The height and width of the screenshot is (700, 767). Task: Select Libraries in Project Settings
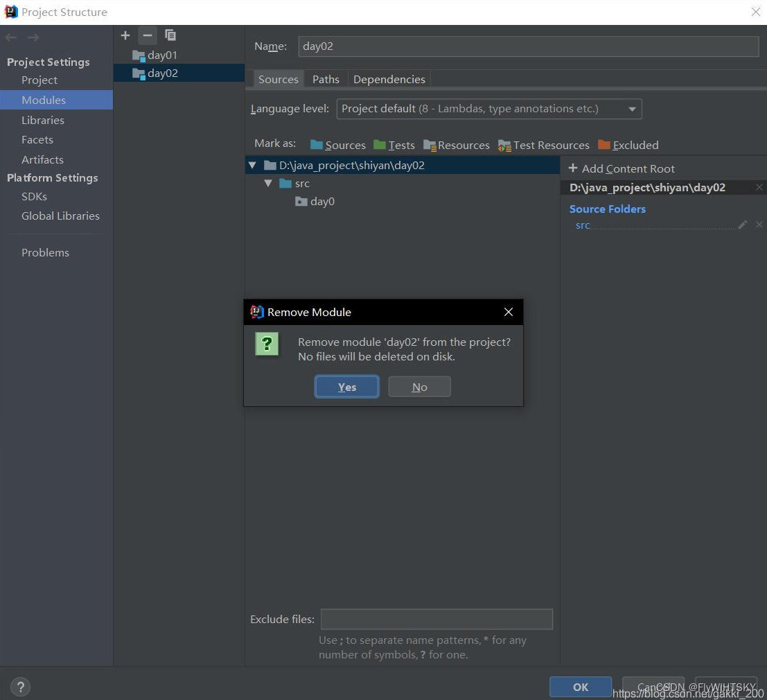43,120
